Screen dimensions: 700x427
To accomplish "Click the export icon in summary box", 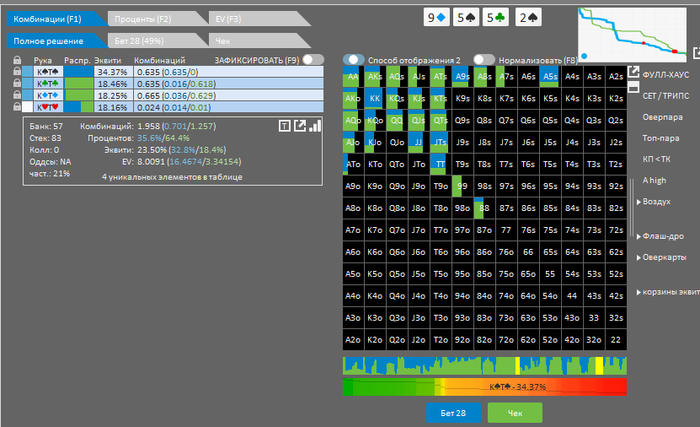I will (x=300, y=126).
